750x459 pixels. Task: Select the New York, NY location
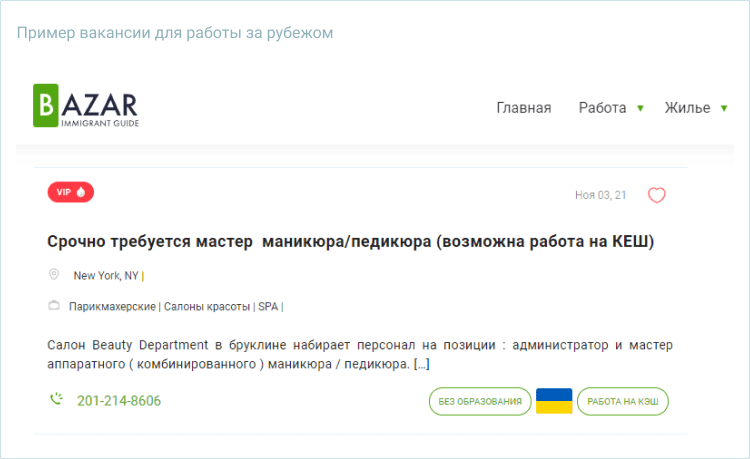[x=106, y=276]
